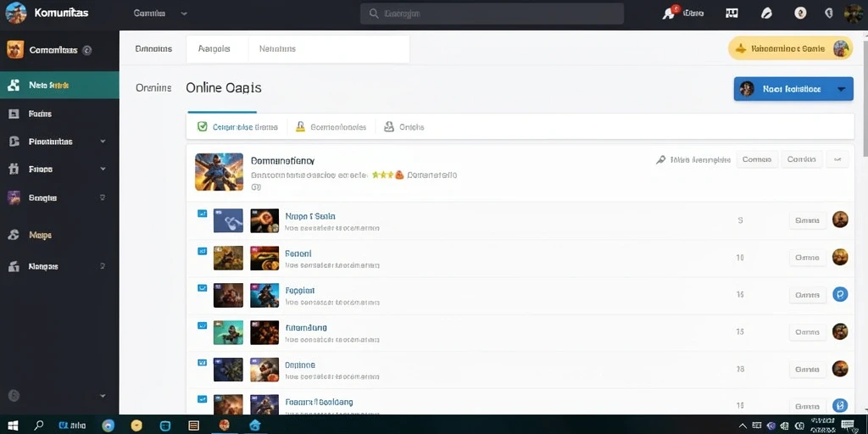The image size is (868, 434).
Task: Click the yellow lock icon in the filter bar
Action: click(x=300, y=127)
